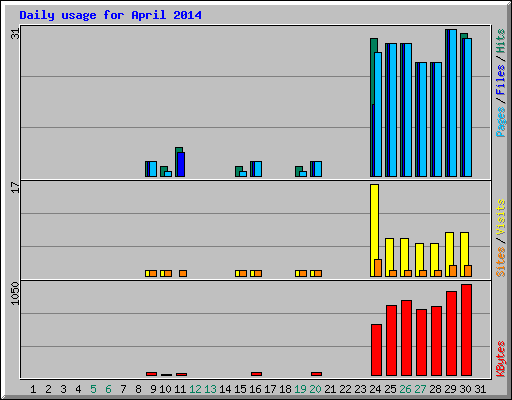Screen dimensions: 512x400
Task: Click the dark blue Files bar for day 11
Action: 181,164
